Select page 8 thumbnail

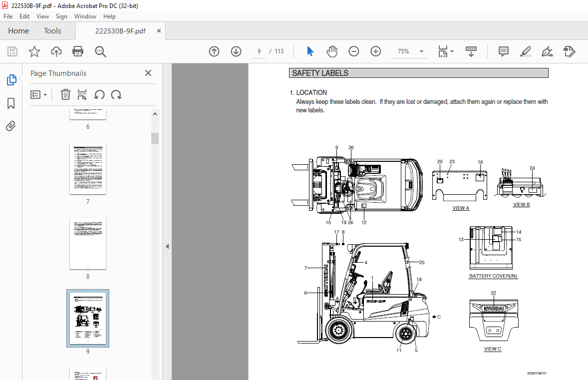click(x=88, y=244)
